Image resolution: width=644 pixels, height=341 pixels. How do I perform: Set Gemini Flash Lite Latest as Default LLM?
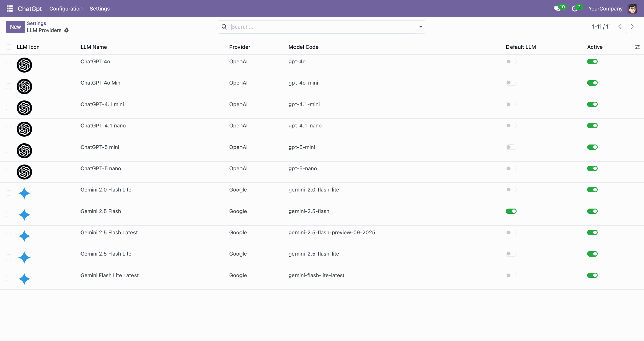point(511,275)
